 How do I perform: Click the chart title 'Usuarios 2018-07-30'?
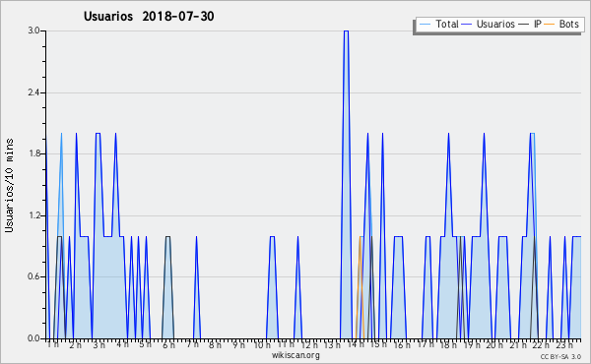click(x=149, y=17)
